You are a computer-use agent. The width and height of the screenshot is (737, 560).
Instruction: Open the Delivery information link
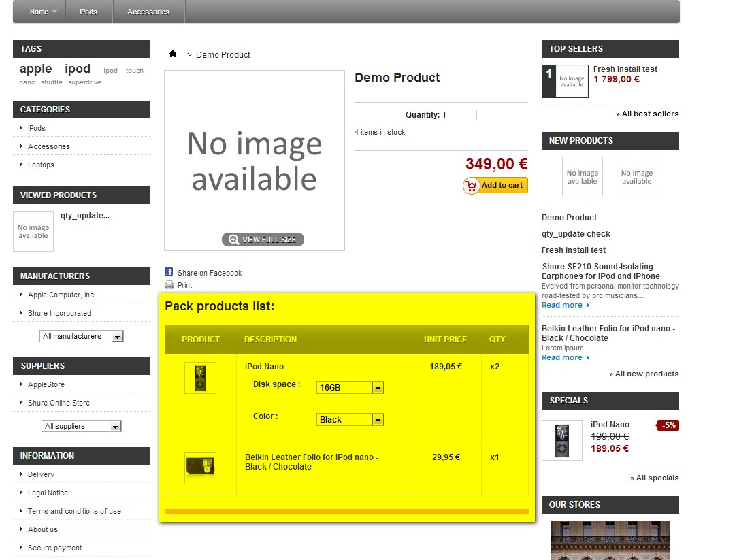click(x=41, y=474)
